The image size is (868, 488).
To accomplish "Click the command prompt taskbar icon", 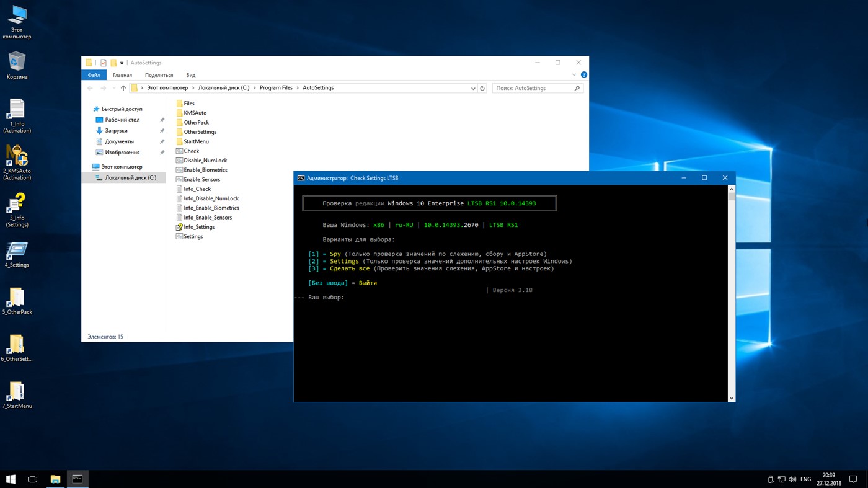I will pyautogui.click(x=77, y=479).
